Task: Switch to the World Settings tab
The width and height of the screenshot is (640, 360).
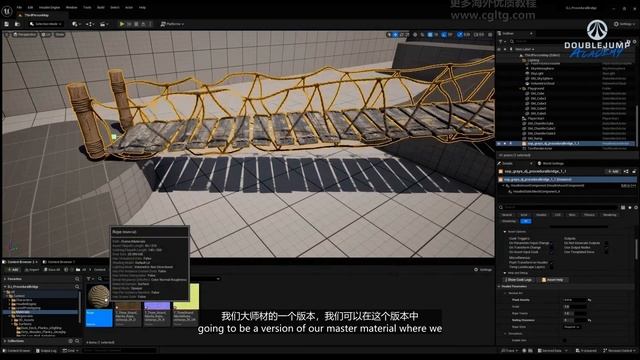Action: 551,163
